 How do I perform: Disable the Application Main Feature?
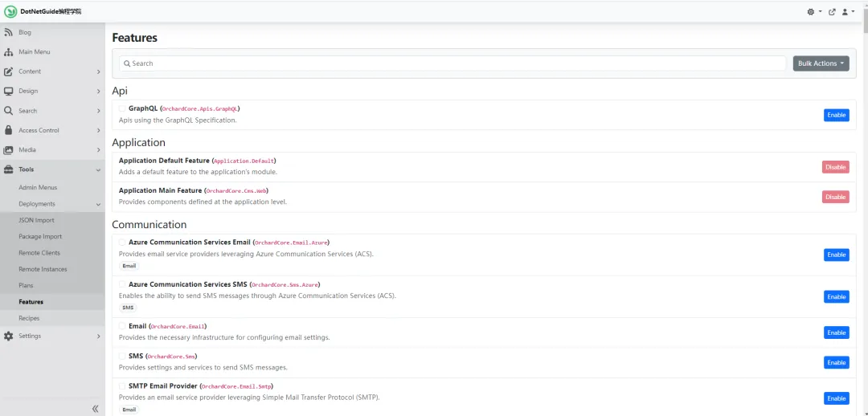tap(835, 197)
